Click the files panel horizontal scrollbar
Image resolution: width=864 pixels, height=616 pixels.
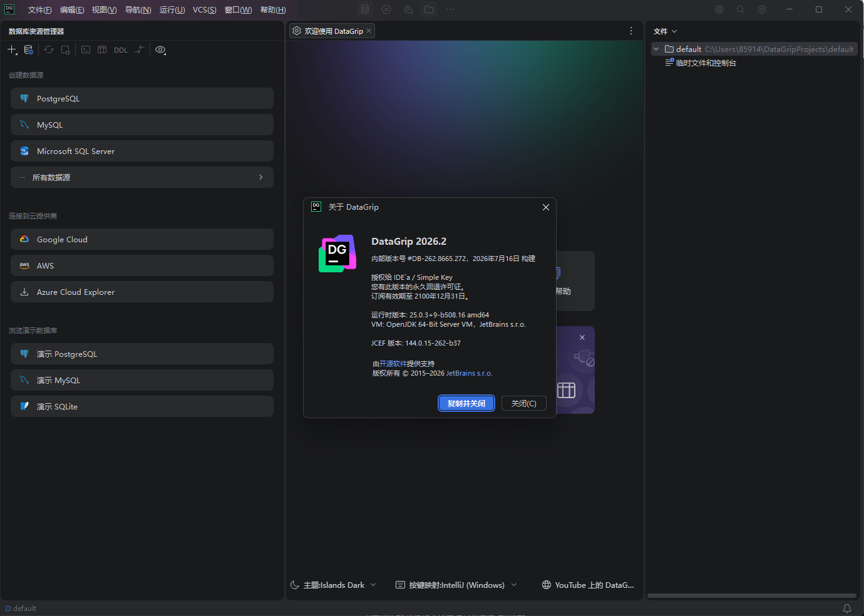coord(751,596)
